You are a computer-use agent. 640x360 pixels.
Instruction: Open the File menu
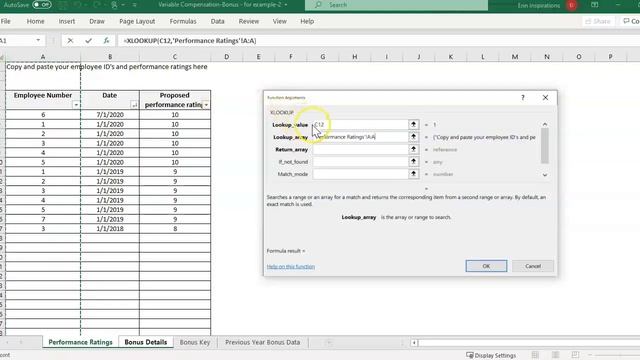tap(6, 21)
